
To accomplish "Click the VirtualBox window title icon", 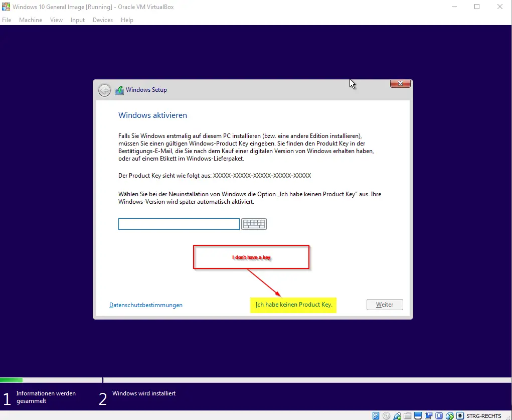I will point(6,7).
